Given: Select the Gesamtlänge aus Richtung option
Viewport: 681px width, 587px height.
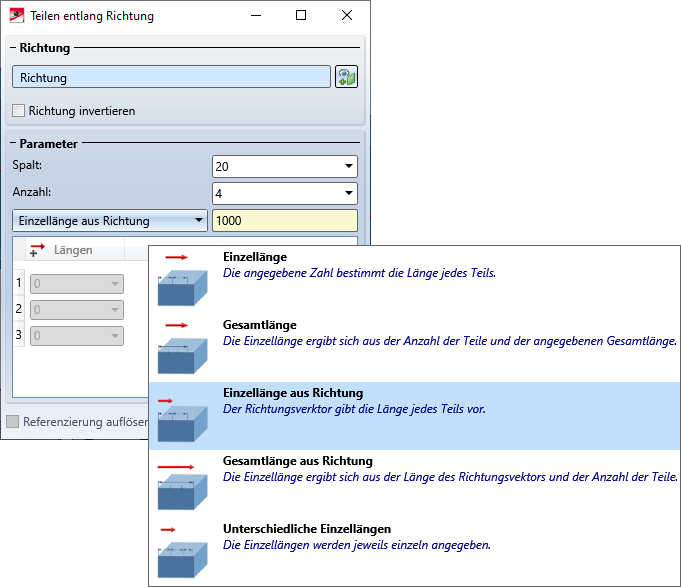Looking at the screenshot, I should click(x=415, y=484).
